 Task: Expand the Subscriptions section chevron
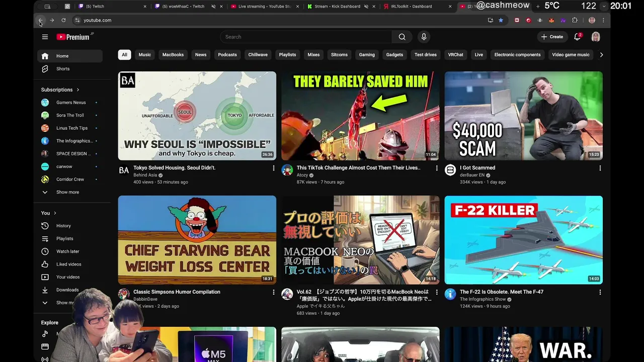pyautogui.click(x=78, y=89)
